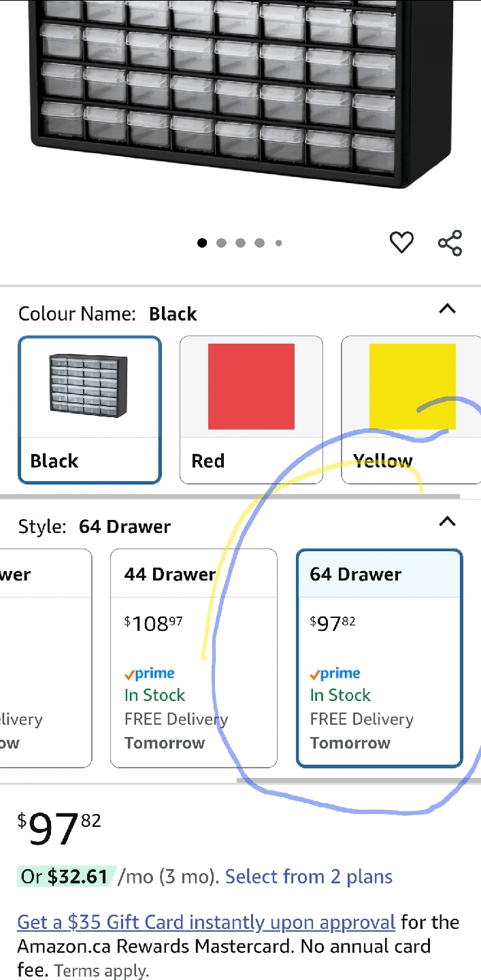Collapse the Style section chevron
481x980 pixels.
(x=447, y=522)
